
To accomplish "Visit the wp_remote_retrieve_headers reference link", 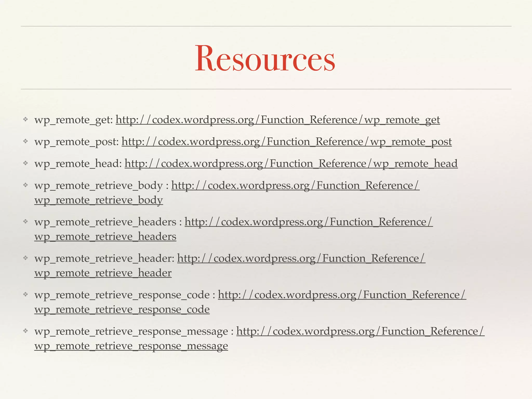I will (x=309, y=222).
